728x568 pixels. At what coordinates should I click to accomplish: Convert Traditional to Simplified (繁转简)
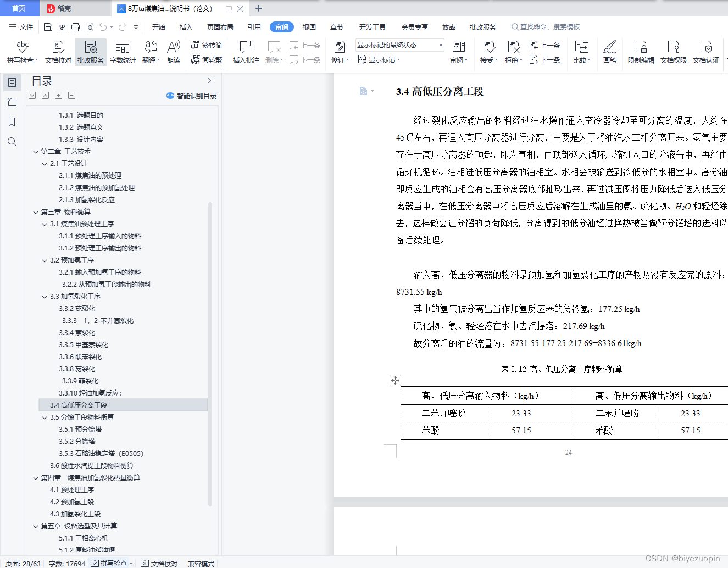tap(207, 46)
